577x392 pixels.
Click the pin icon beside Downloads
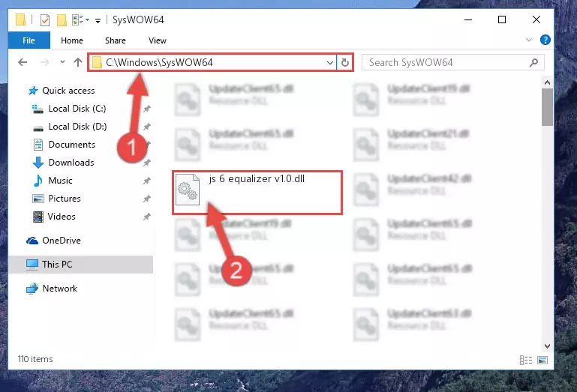coord(147,163)
